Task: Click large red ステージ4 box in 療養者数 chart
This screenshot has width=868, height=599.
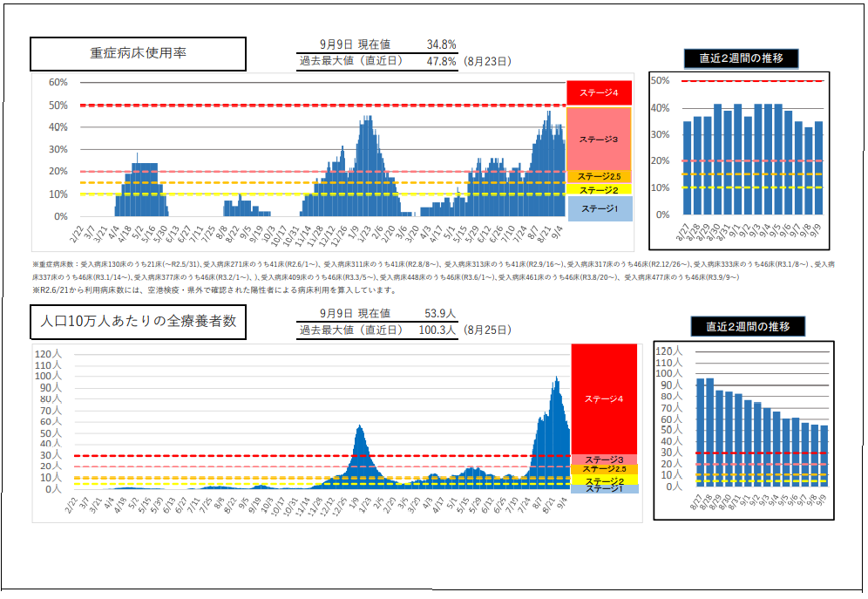Action: click(x=603, y=398)
